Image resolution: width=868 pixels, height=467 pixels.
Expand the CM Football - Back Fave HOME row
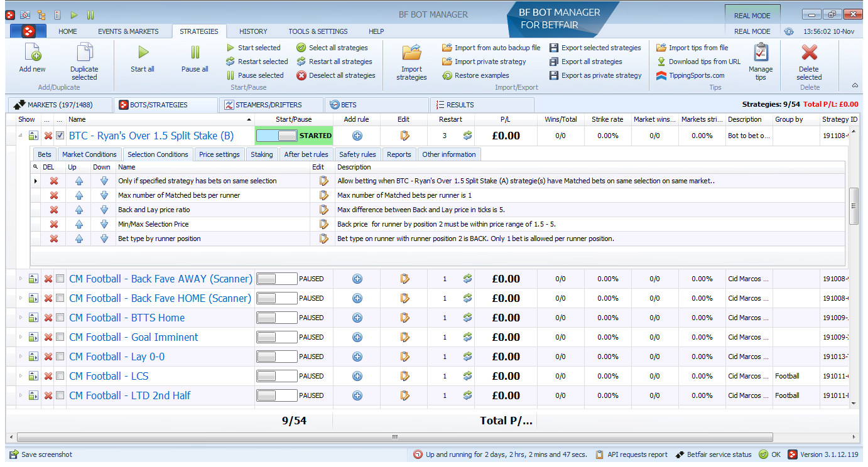19,298
